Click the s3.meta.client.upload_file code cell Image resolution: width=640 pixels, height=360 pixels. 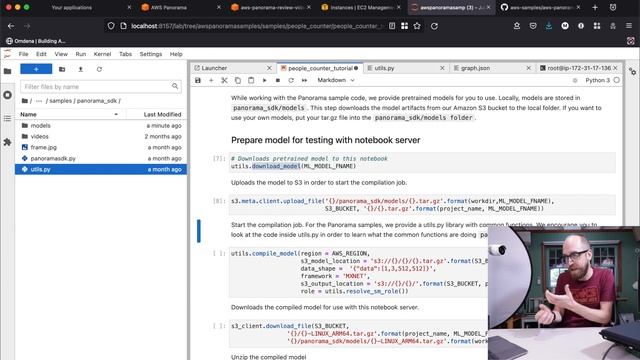(x=422, y=205)
